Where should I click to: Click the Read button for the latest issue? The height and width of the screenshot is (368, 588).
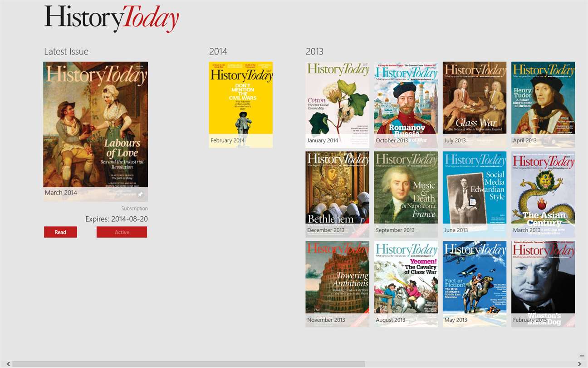pyautogui.click(x=60, y=232)
